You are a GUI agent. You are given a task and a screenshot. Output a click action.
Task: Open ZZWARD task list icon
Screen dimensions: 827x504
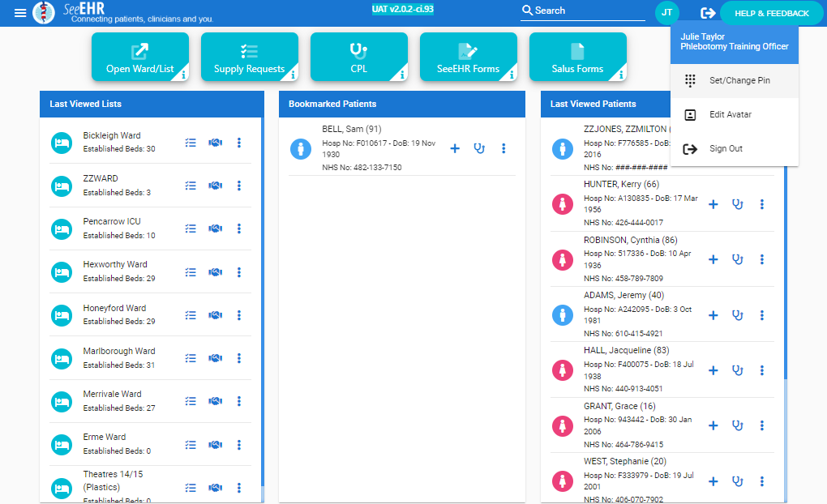pyautogui.click(x=191, y=186)
